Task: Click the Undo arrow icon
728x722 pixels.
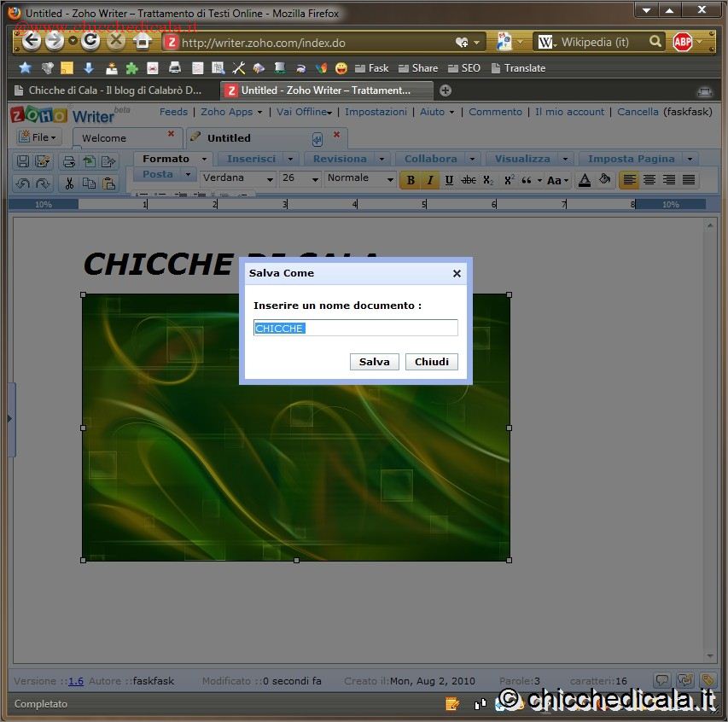Action: coord(23,183)
